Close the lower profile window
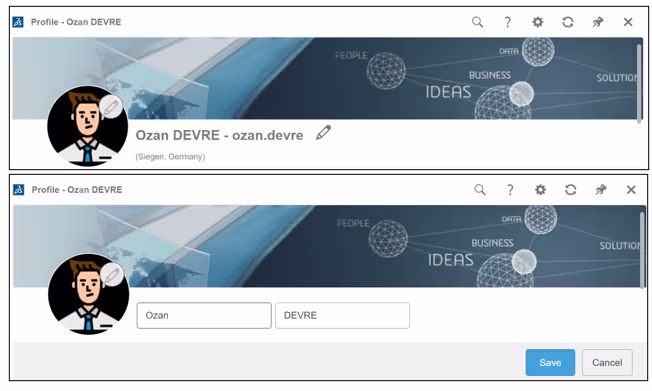This screenshot has width=652, height=391. click(x=631, y=190)
